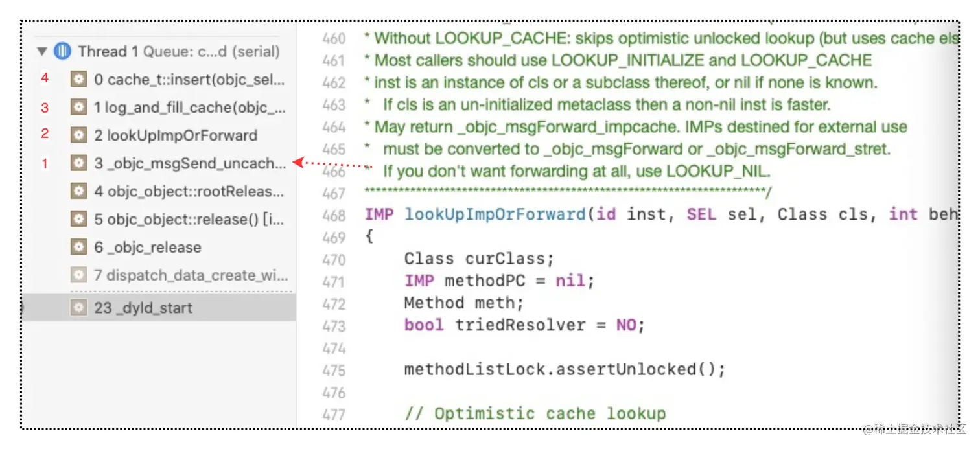Click gear icon for frame 3 _objc_msgSend_uncached

[x=78, y=163]
